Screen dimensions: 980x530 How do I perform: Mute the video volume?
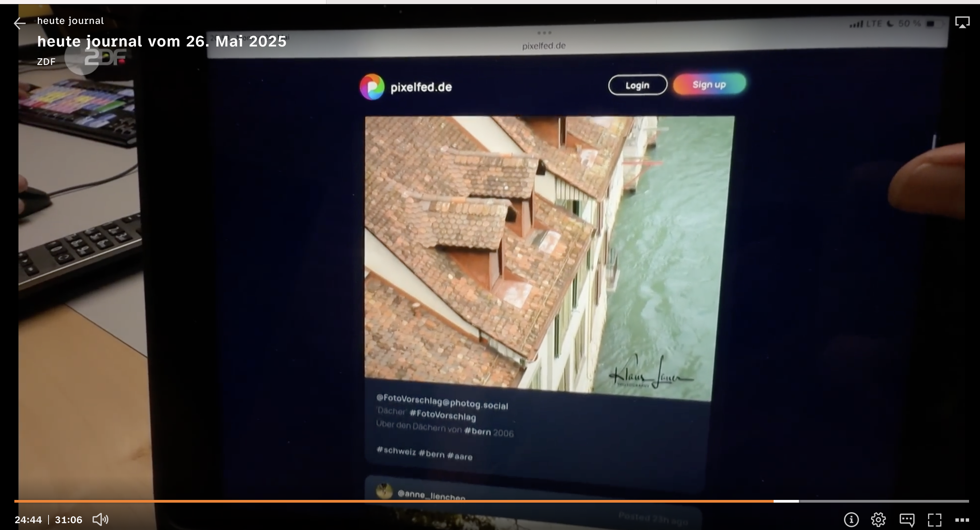tap(100, 519)
